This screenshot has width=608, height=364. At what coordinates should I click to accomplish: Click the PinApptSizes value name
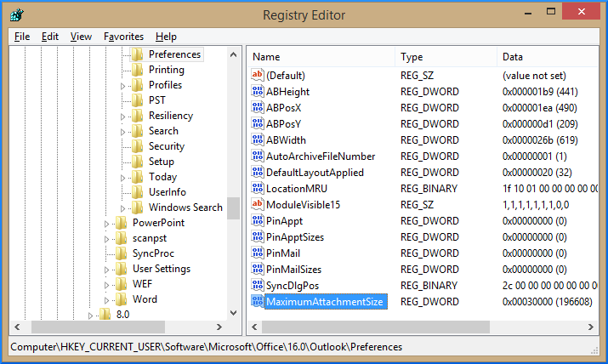295,237
